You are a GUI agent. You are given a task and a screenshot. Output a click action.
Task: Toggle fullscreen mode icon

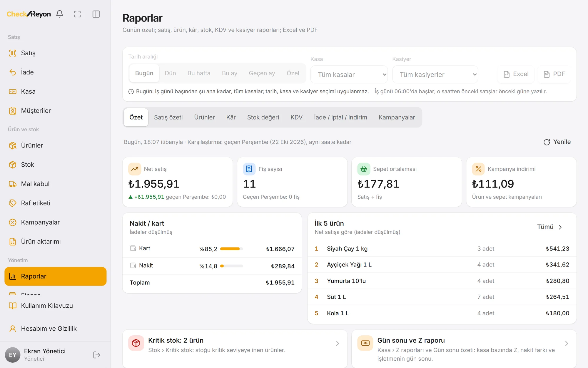(x=77, y=14)
